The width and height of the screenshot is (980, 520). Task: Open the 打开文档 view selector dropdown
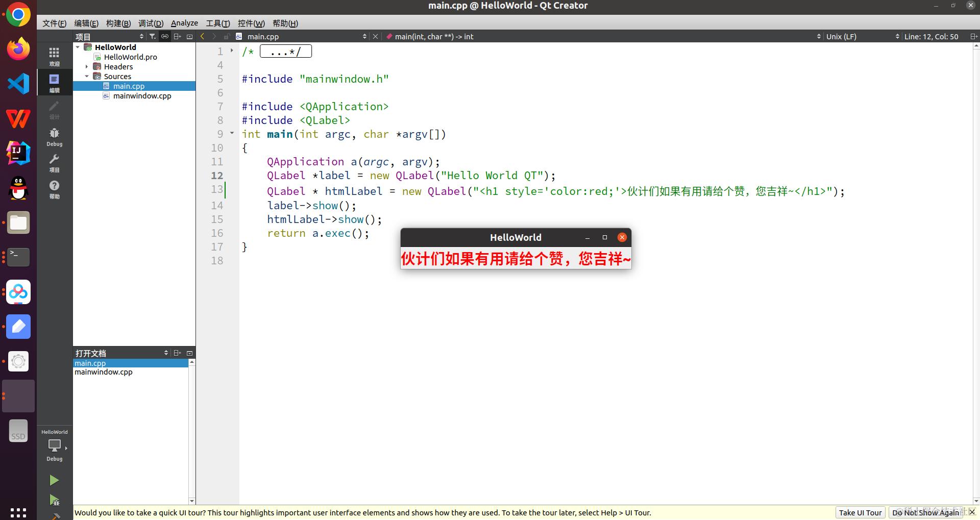pos(121,353)
